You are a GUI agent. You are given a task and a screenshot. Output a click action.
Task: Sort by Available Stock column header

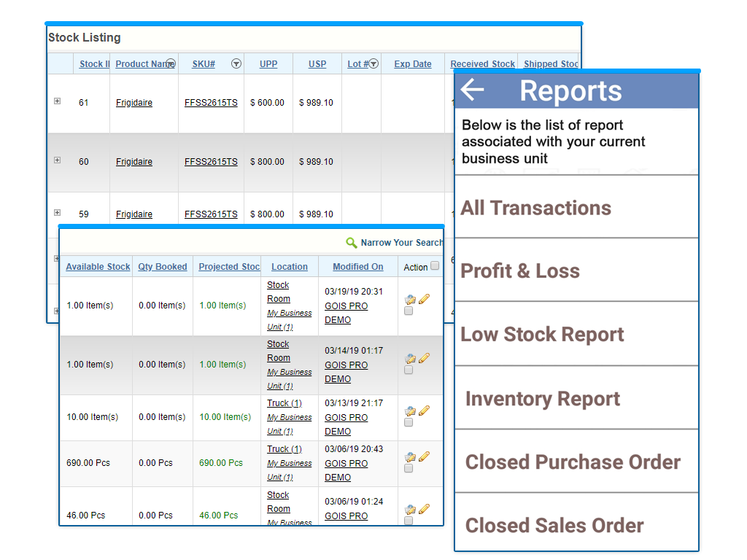(x=98, y=267)
